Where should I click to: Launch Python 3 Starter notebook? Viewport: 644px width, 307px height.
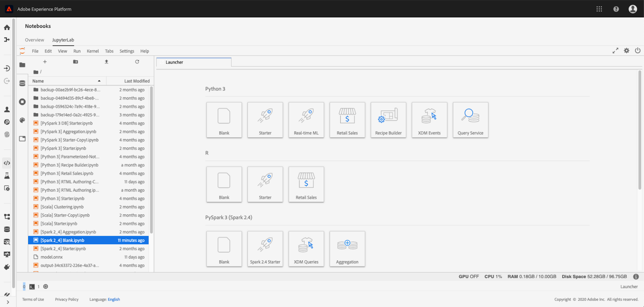[x=265, y=120]
